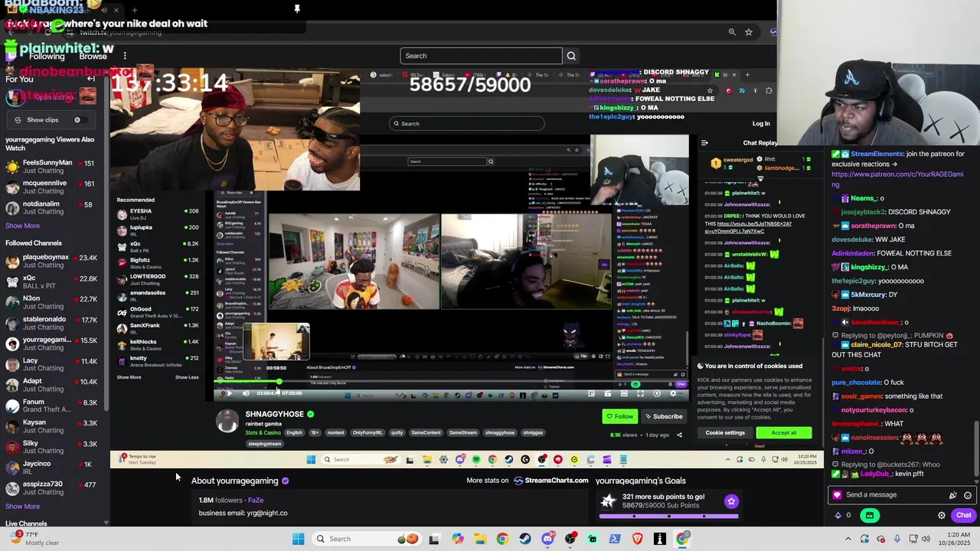Click the Log In link on Kick
This screenshot has width=980, height=551.
[761, 123]
